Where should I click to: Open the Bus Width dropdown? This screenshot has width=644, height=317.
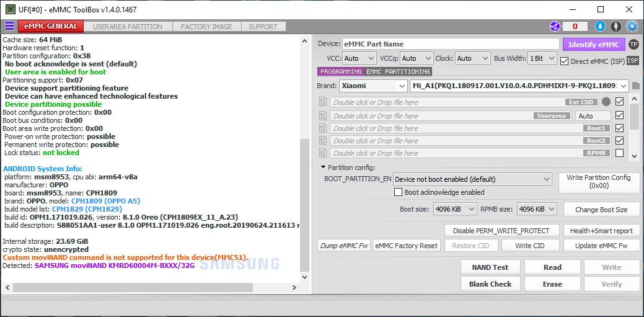pyautogui.click(x=542, y=58)
